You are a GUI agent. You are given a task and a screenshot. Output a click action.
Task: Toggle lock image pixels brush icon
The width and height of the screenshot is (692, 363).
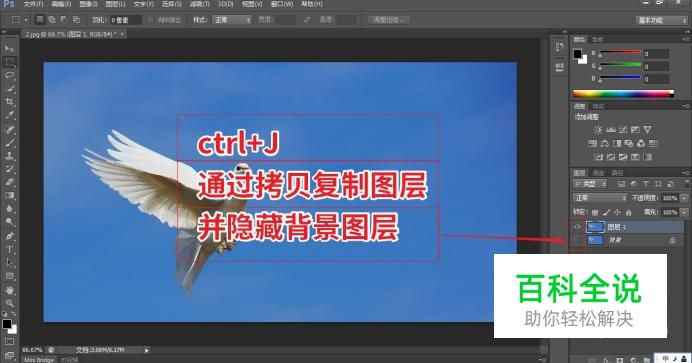click(x=606, y=212)
